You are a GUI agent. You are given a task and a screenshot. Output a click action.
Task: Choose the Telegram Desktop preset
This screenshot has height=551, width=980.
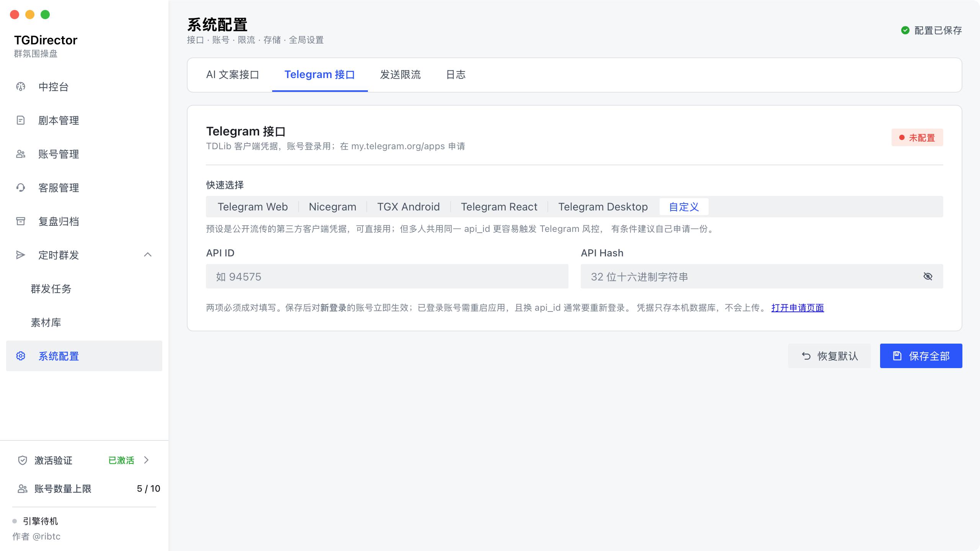point(603,207)
